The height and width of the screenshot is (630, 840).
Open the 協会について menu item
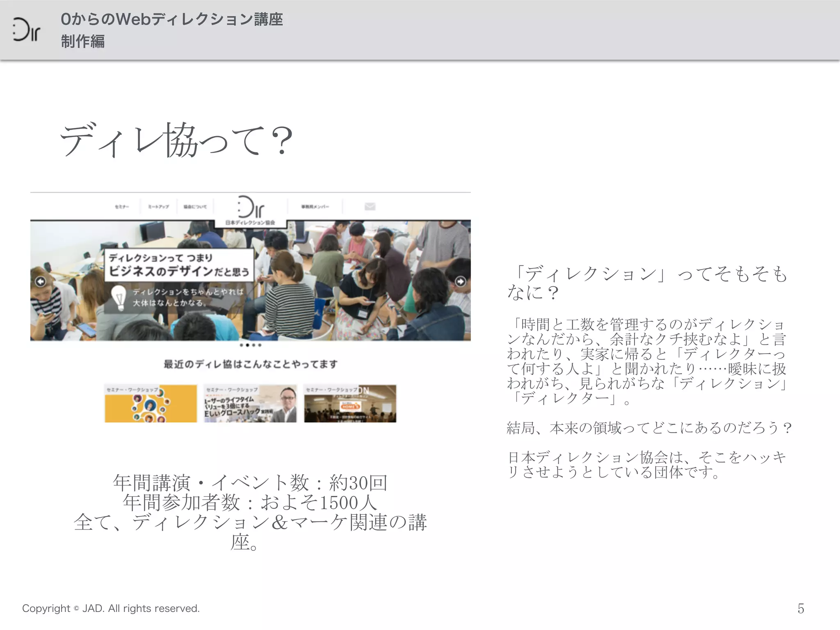195,207
